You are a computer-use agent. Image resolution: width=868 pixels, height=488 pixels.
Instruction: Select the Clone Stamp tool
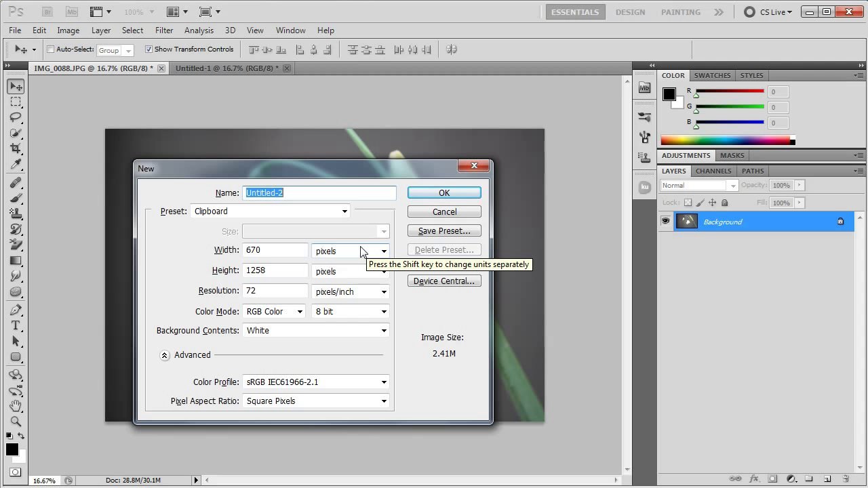[16, 214]
